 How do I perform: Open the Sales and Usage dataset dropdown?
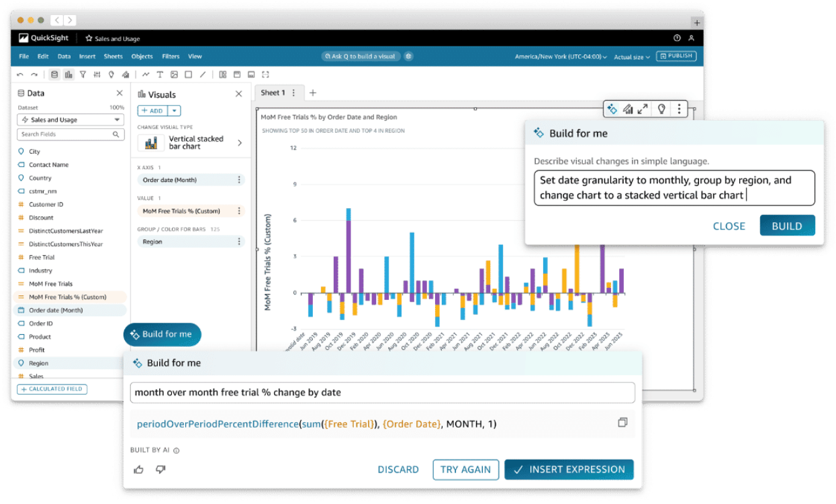71,120
